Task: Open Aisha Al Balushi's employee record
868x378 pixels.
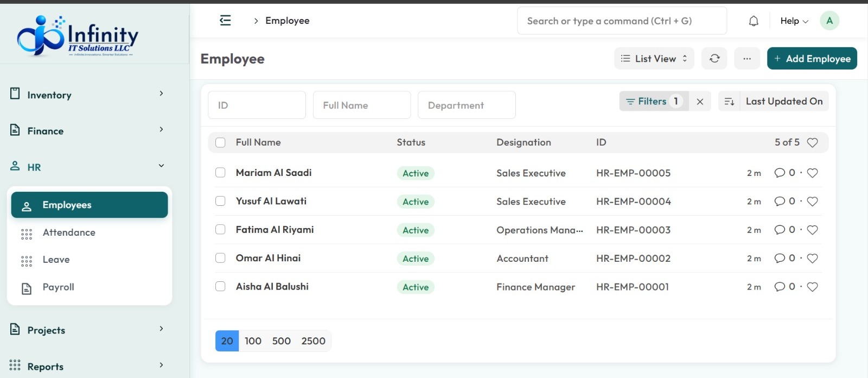Action: (x=272, y=286)
